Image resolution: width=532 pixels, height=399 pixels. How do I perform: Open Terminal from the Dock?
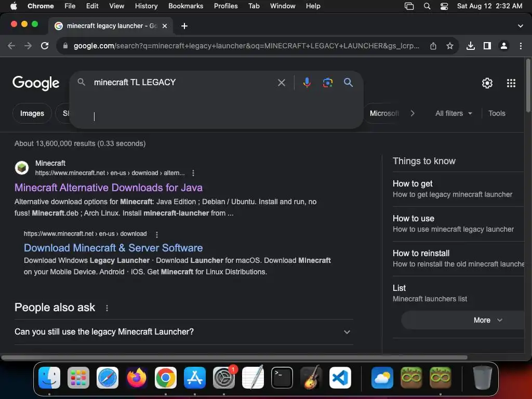pos(282,378)
